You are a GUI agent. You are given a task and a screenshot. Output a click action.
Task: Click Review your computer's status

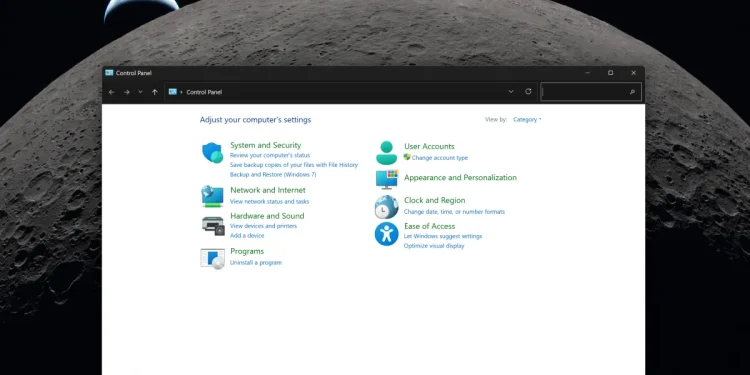click(x=270, y=155)
